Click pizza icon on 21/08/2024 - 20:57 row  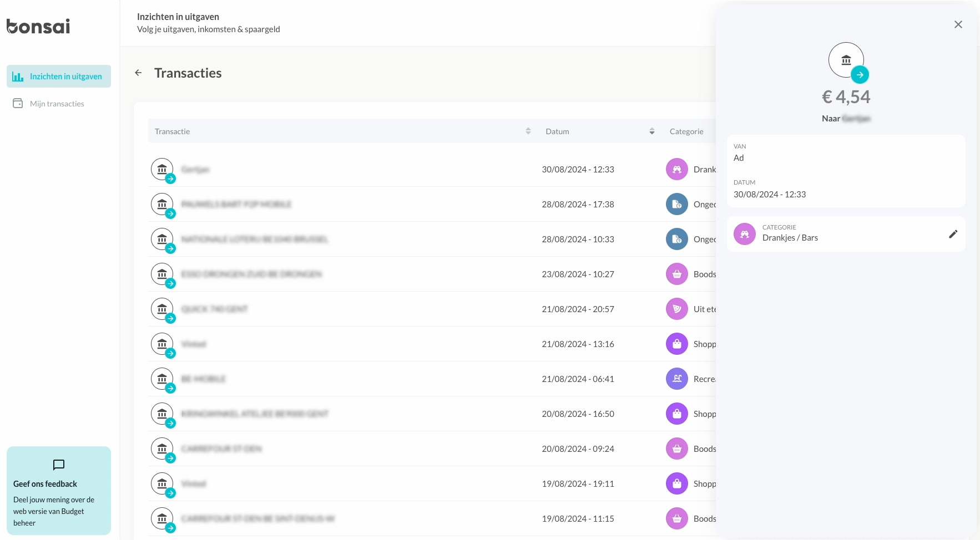[677, 309]
